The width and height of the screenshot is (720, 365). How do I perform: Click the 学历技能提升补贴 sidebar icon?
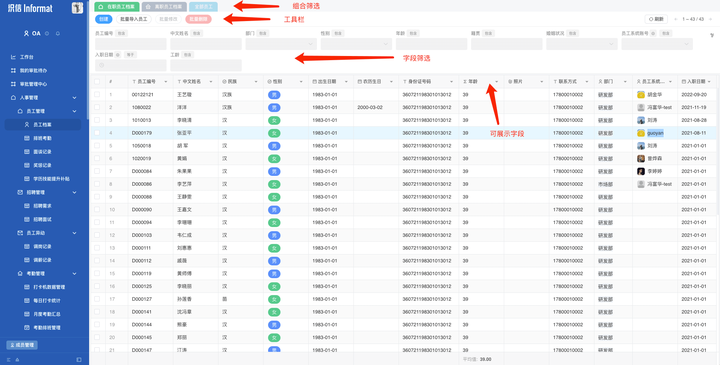click(x=27, y=179)
